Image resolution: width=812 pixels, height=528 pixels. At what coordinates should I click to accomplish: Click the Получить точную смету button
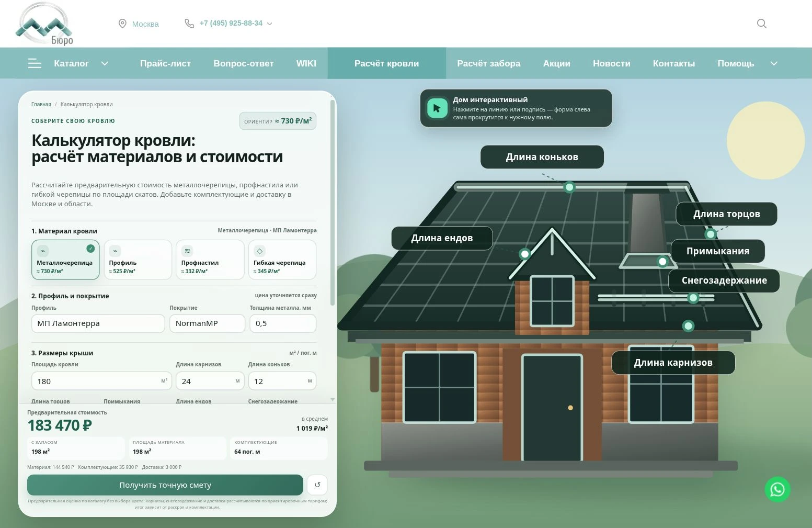click(165, 485)
